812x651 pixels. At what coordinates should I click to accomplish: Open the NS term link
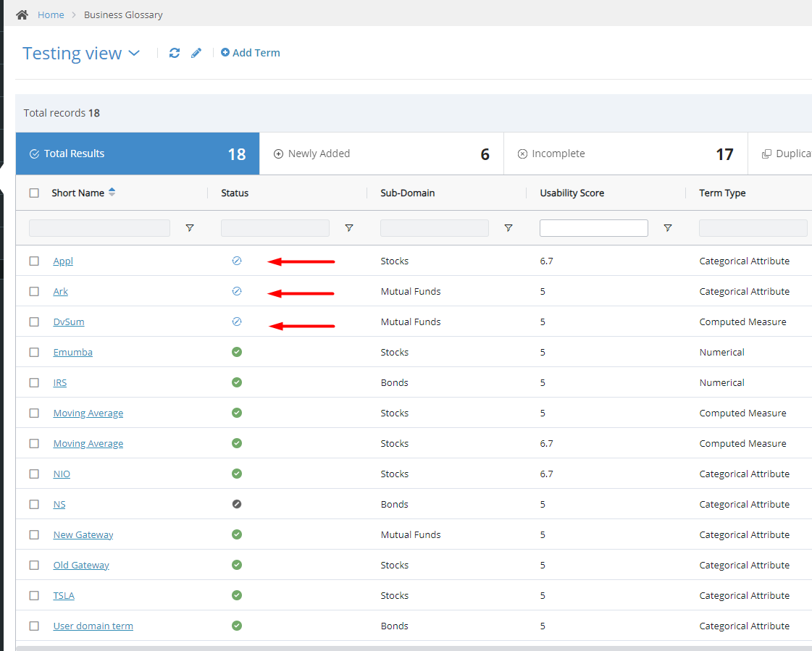(x=59, y=504)
